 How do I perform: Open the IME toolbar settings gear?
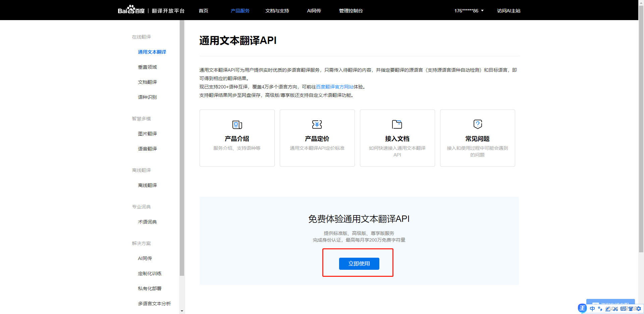coord(639,309)
